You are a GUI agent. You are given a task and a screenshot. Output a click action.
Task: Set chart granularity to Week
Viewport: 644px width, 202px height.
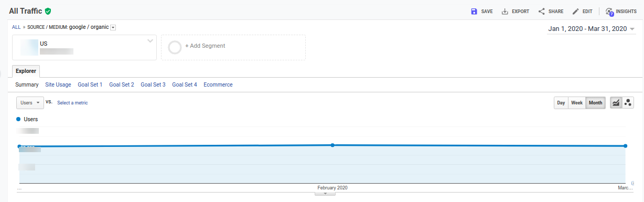pyautogui.click(x=577, y=103)
